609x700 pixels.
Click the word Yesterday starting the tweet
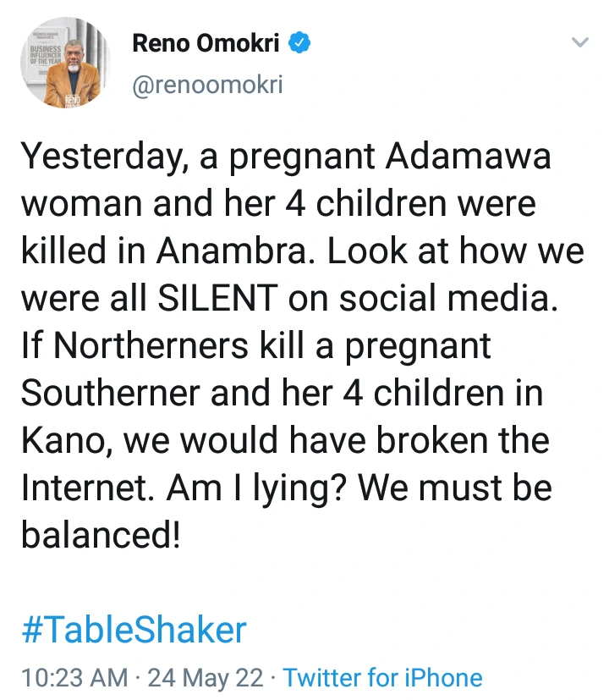(x=97, y=157)
